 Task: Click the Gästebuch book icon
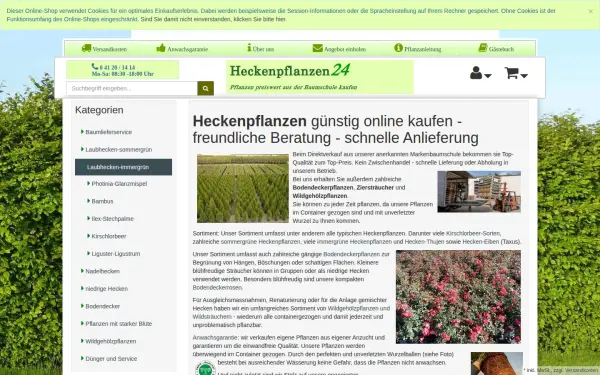[483, 48]
